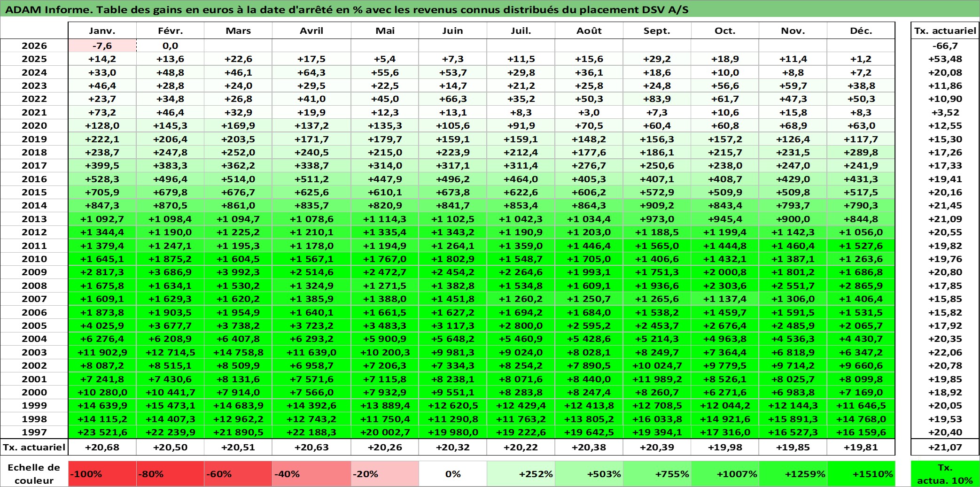The image size is (980, 487).
Task: Select the 2026 row label
Action: [34, 46]
